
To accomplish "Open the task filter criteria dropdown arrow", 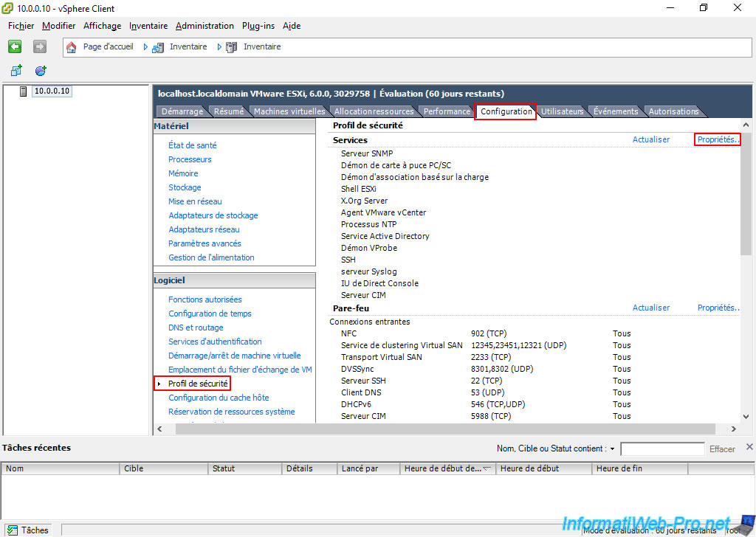I will pos(613,449).
